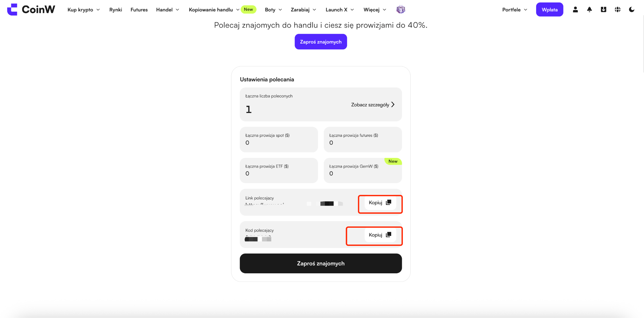
Task: Copy the referral link (Link polecający)
Action: coord(380,203)
